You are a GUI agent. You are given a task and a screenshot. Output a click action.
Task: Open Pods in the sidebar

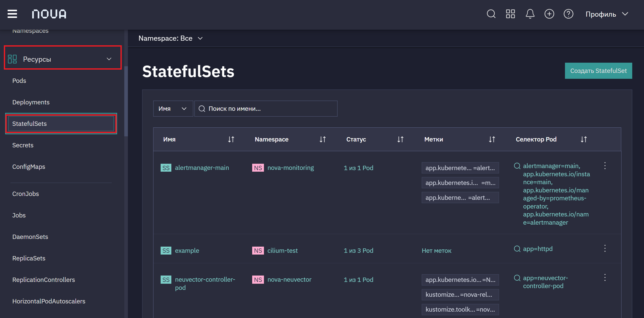point(19,81)
